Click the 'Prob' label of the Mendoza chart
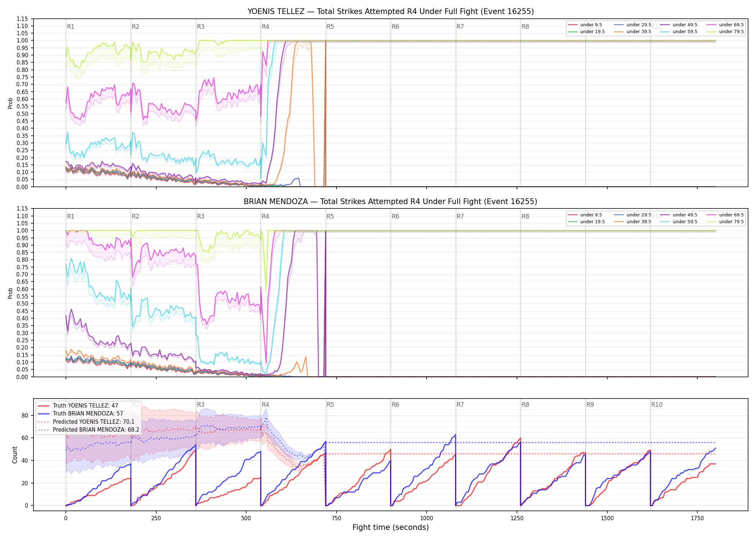The height and width of the screenshot is (540, 756). click(x=10, y=293)
